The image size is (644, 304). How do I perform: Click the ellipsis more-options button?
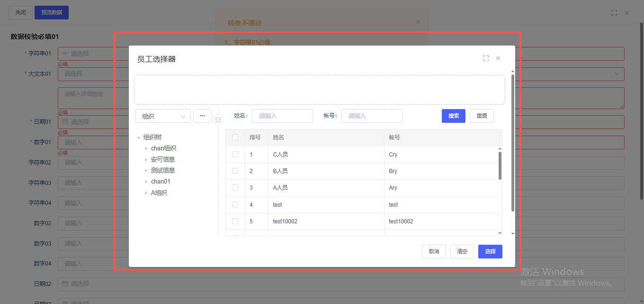pyautogui.click(x=203, y=116)
